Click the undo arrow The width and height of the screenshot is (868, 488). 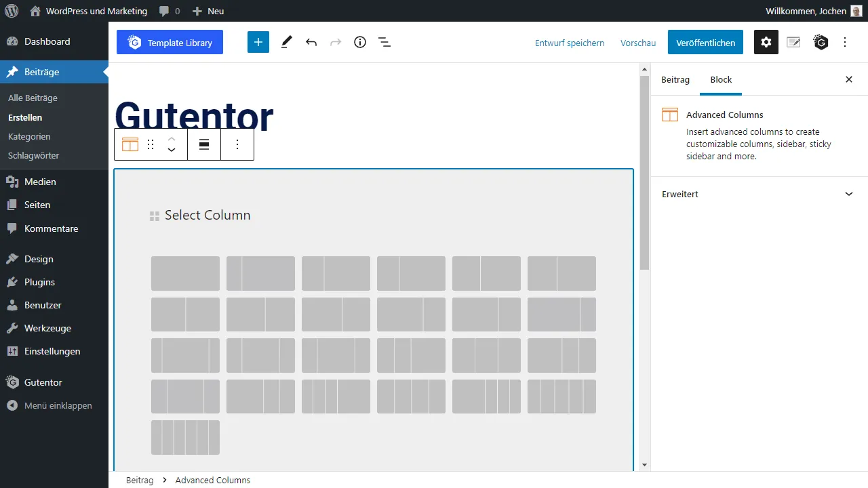pos(311,42)
